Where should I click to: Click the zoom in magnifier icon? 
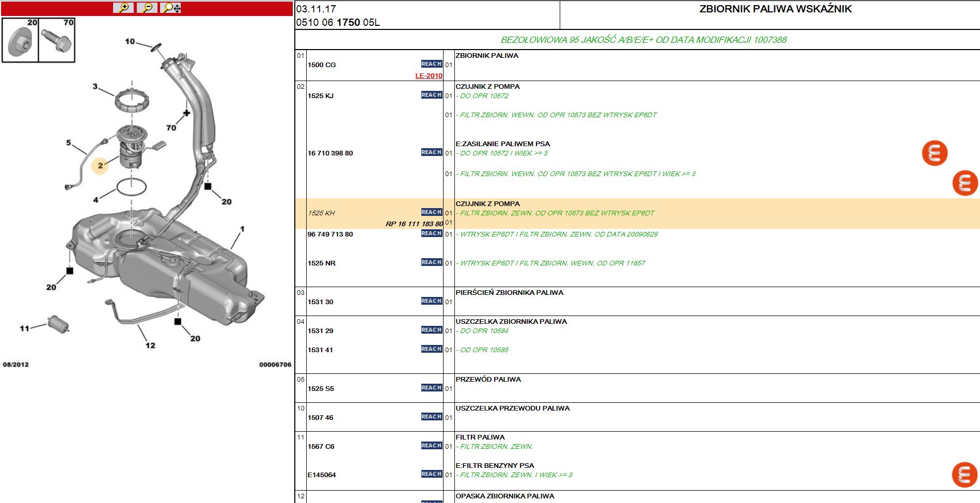tap(123, 8)
